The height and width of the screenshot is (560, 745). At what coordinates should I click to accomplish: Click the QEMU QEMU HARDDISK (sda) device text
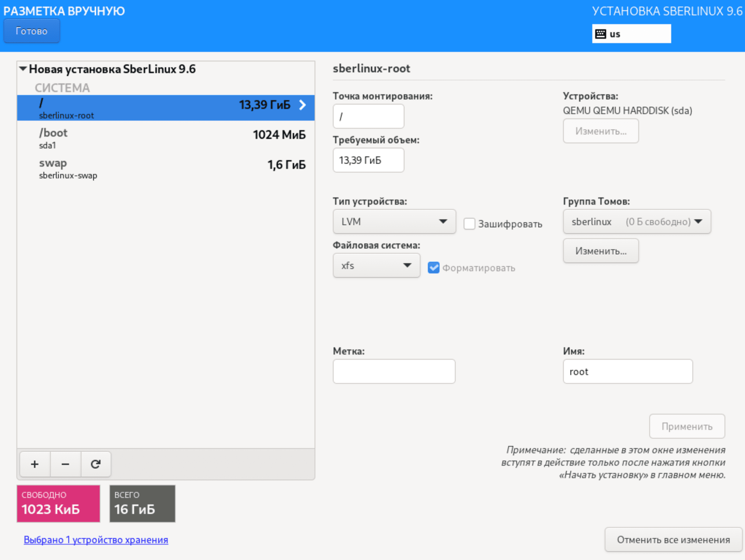click(x=627, y=110)
